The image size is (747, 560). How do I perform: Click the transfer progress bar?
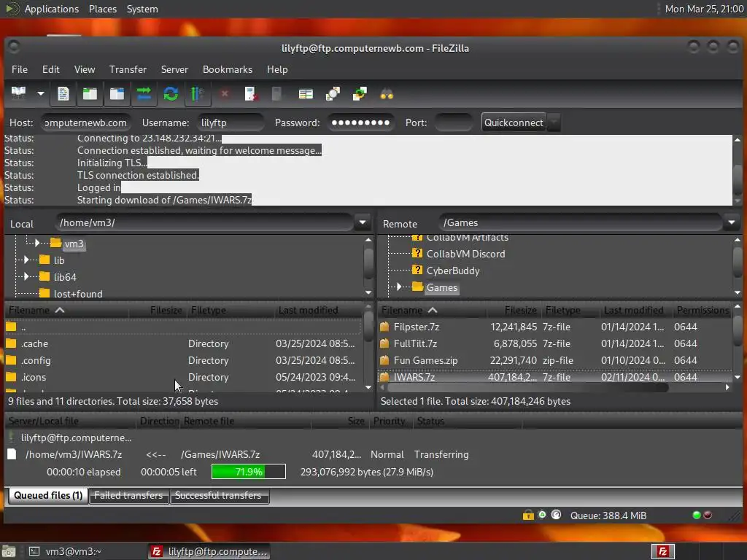(x=249, y=472)
